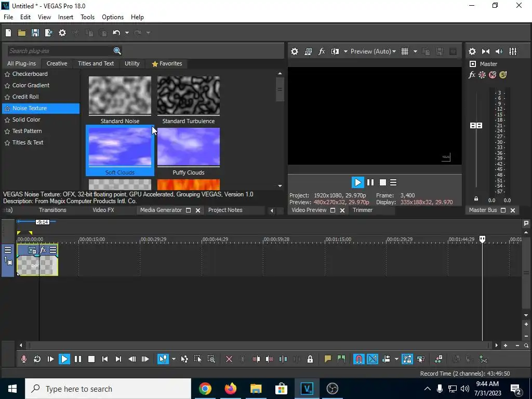Create a new project with the New icon
532x399 pixels.
8,33
